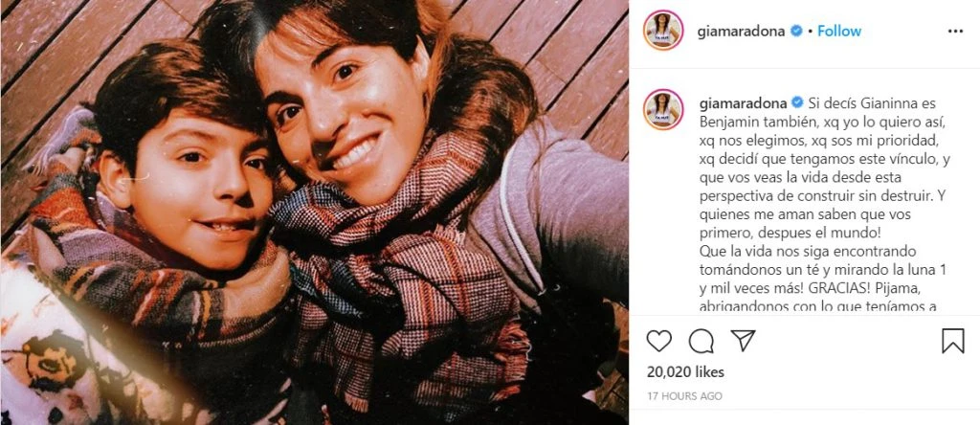Screen dimensions: 980x425
Task: Open the three-dot more options menu
Action: click(955, 32)
